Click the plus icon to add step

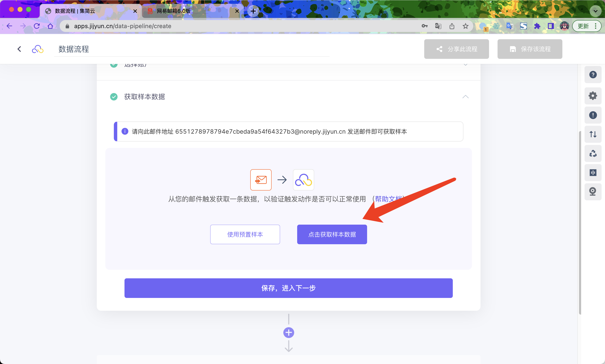point(288,333)
